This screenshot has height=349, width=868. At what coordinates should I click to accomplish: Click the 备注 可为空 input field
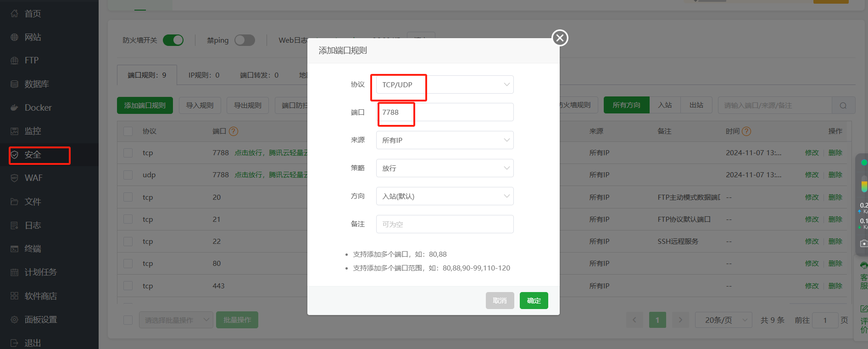click(x=445, y=224)
